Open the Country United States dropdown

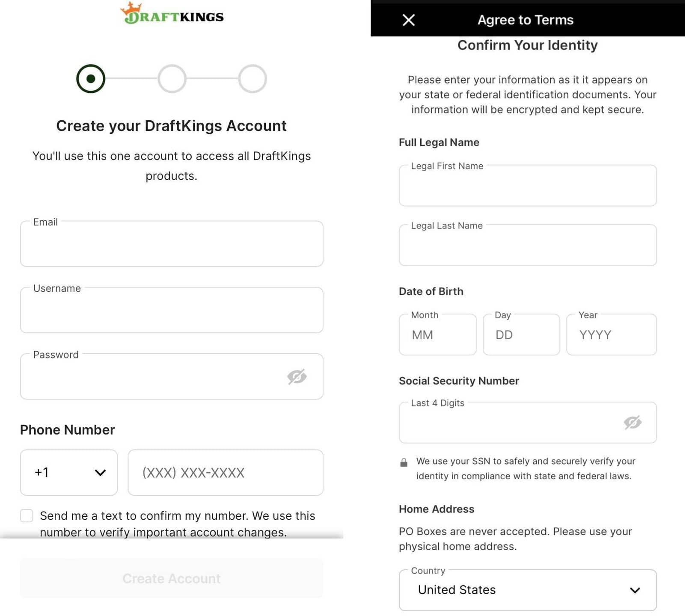(x=528, y=590)
